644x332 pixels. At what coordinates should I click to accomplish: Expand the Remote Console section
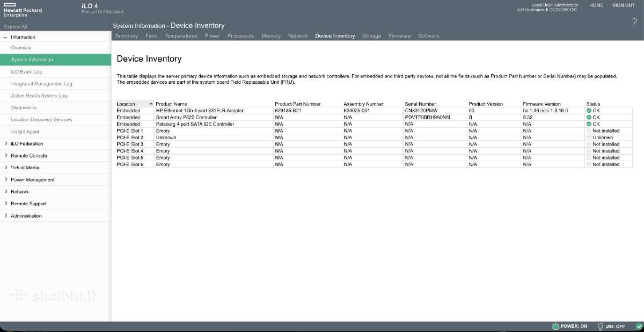point(5,156)
